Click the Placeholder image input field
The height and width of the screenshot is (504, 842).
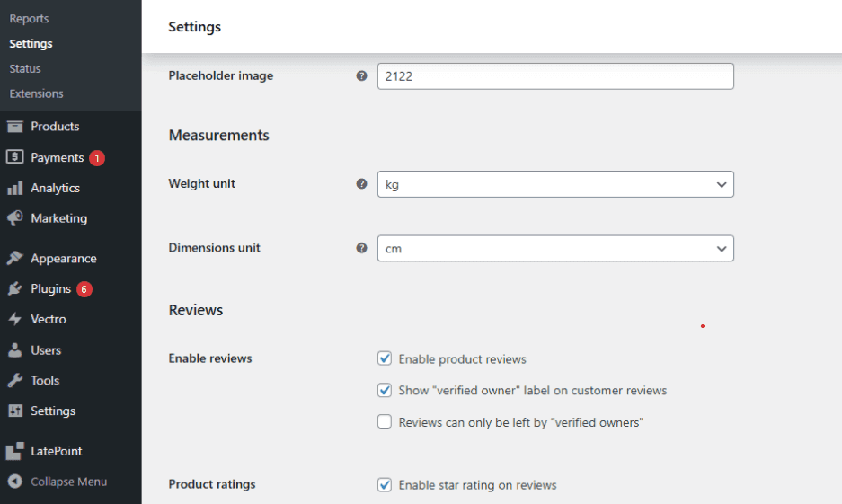point(555,76)
